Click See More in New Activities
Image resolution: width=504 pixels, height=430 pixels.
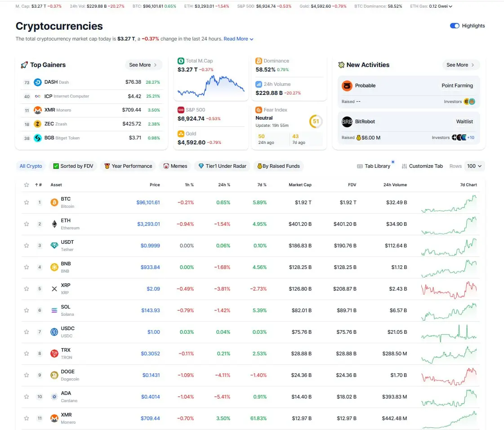(x=460, y=65)
